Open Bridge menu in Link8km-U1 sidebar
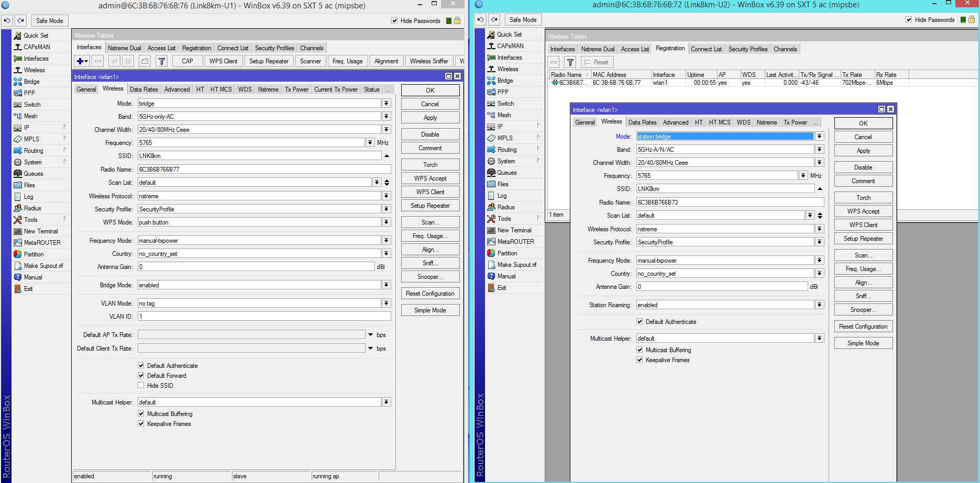The image size is (980, 483). click(x=31, y=82)
